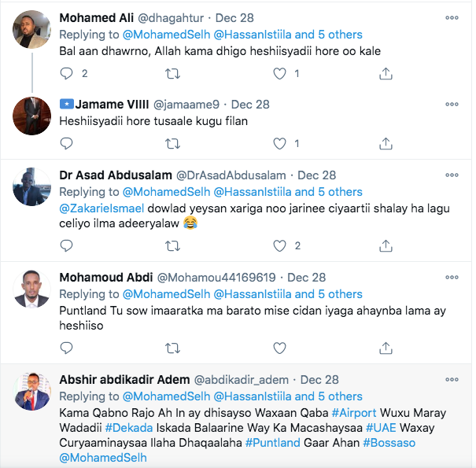Open more options on Jamame VIIII's tweet
Screen dimensions: 476x468
click(x=452, y=104)
